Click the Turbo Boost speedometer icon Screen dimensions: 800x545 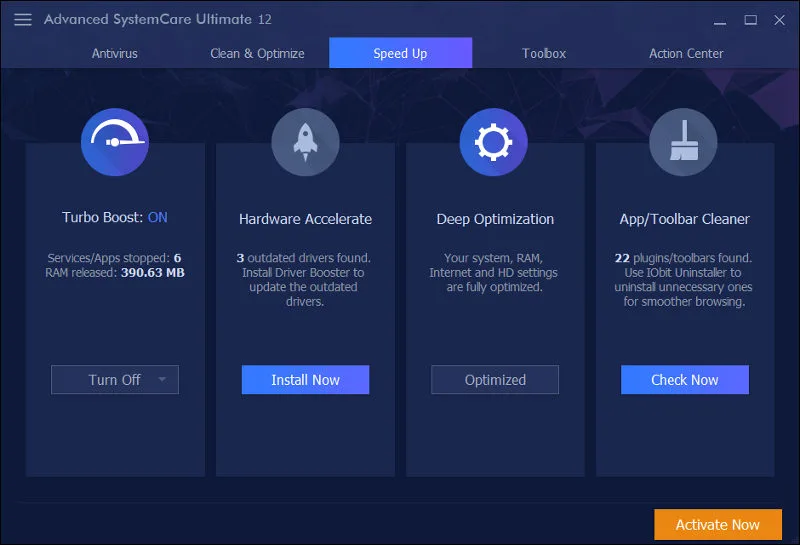(114, 142)
